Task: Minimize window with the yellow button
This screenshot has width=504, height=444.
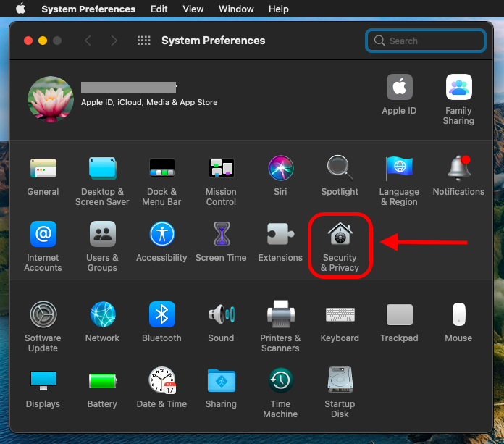Action: [43, 41]
